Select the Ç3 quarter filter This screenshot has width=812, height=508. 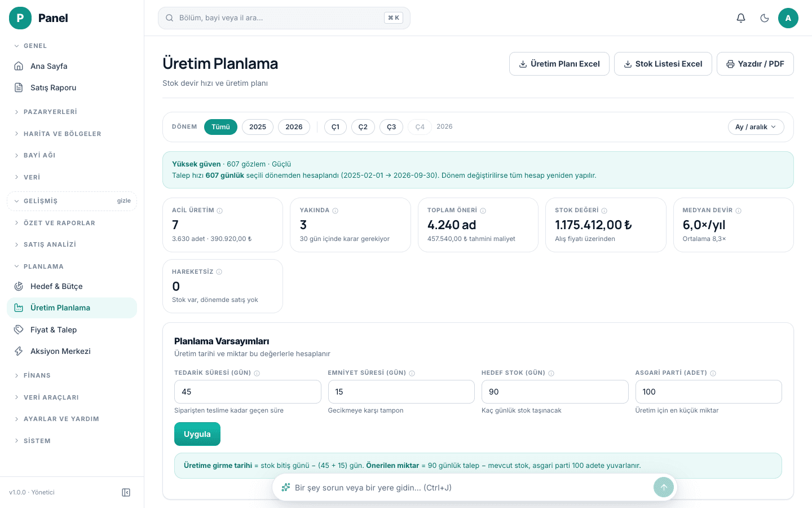[x=391, y=127]
